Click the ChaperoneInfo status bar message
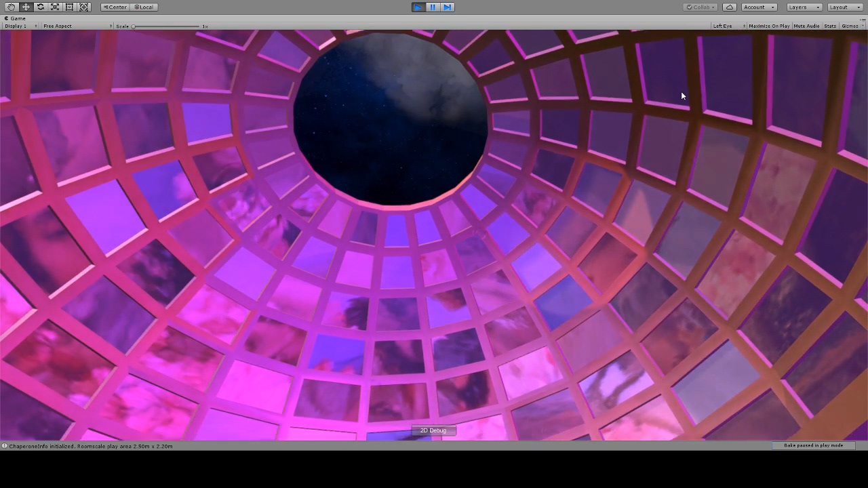 click(91, 446)
